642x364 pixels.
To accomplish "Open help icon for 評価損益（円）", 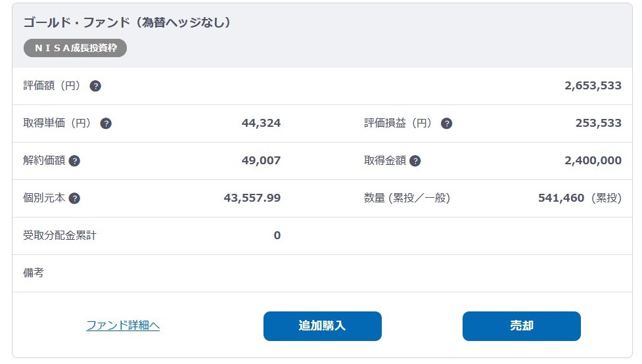I will (x=446, y=124).
